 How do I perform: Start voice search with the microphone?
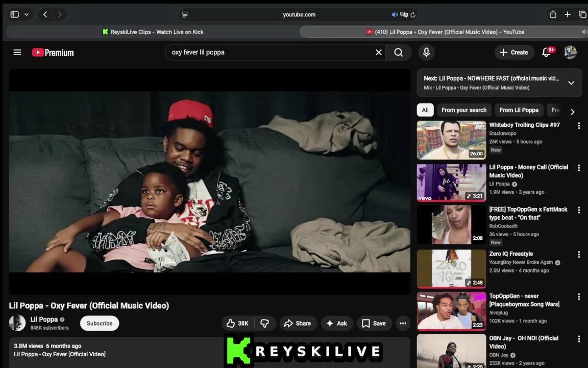click(426, 53)
